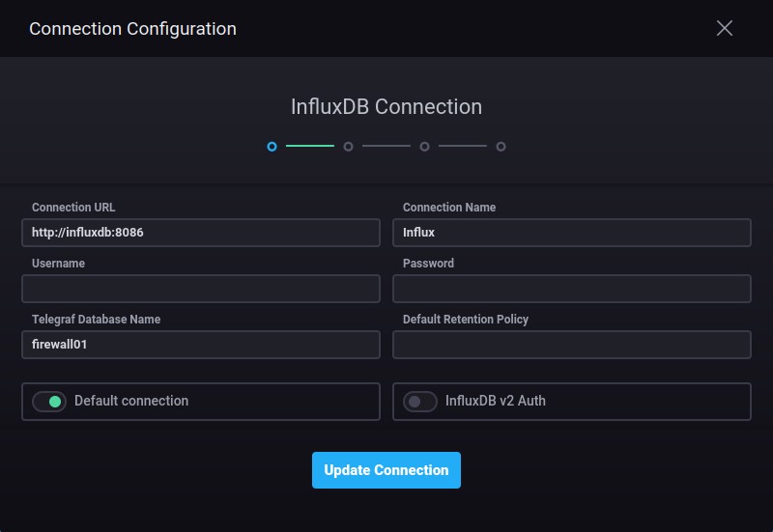Enable the InfluxDB v2 Auth switch
This screenshot has width=773, height=532.
[x=420, y=402]
